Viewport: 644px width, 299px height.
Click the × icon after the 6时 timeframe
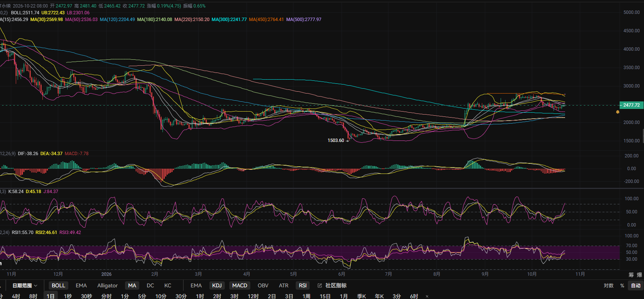click(427, 296)
